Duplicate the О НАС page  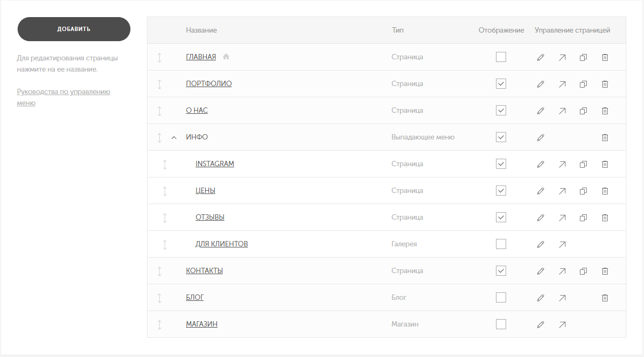pyautogui.click(x=584, y=111)
